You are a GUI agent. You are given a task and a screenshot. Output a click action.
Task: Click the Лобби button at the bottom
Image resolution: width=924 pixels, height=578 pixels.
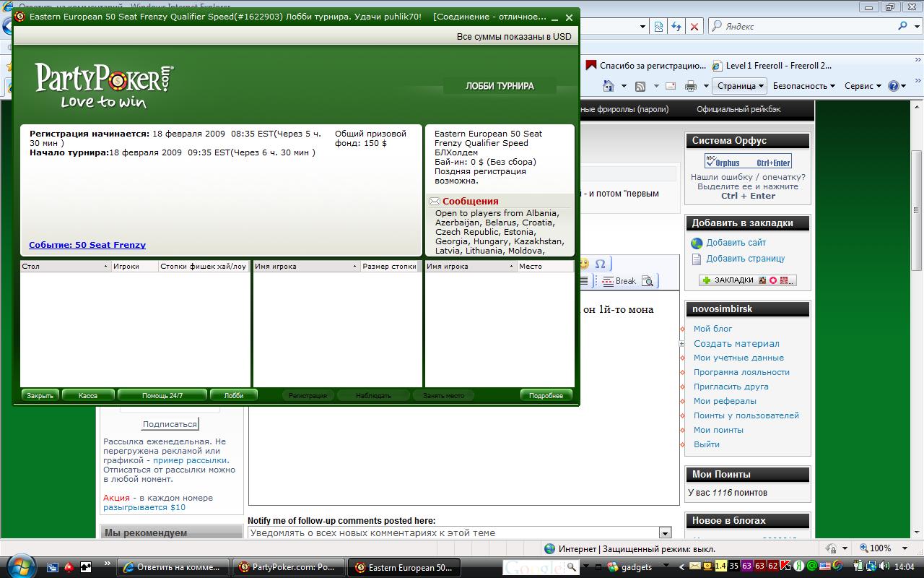233,395
